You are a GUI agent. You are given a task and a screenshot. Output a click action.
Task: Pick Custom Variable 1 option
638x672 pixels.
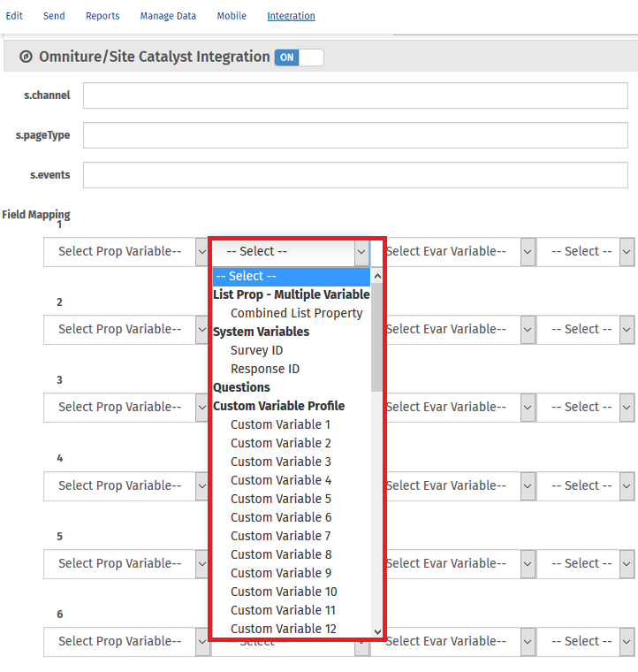point(280,424)
